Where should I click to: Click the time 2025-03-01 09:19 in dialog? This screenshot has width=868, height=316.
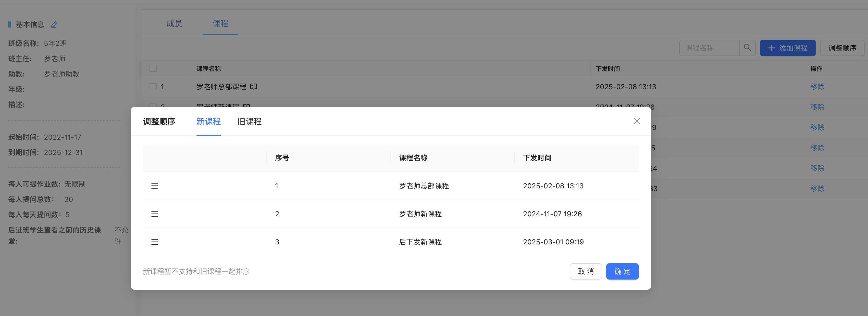(x=553, y=242)
